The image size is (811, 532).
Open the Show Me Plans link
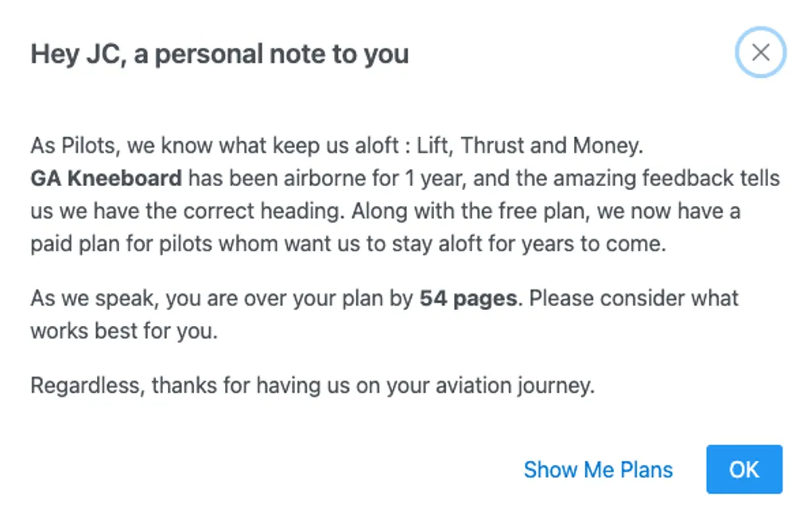point(598,470)
